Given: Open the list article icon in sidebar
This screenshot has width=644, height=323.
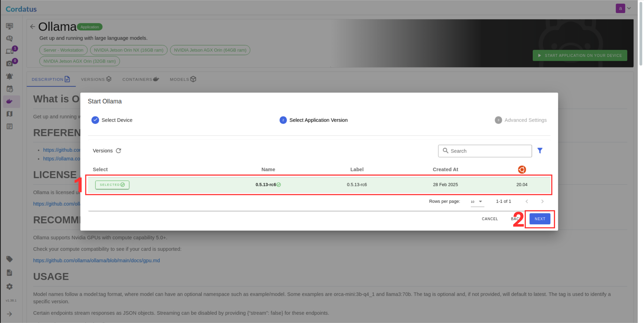Looking at the screenshot, I should [x=9, y=127].
